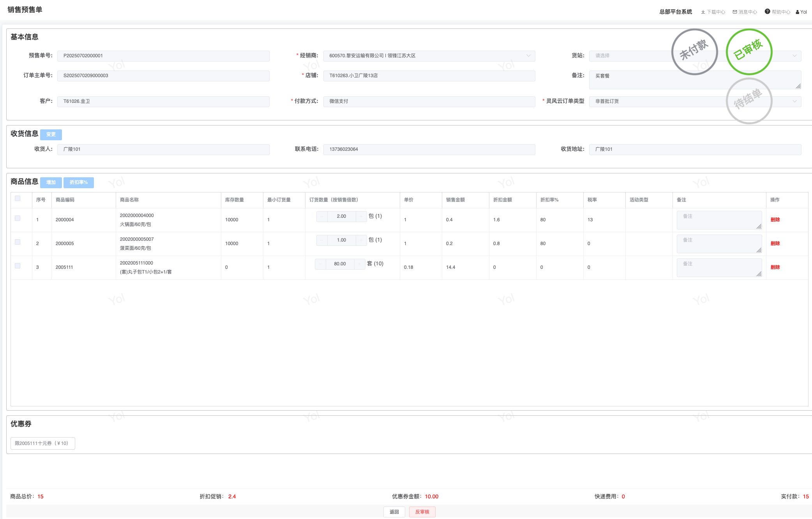Open the 灵风云订单类型 dropdown

pos(794,101)
